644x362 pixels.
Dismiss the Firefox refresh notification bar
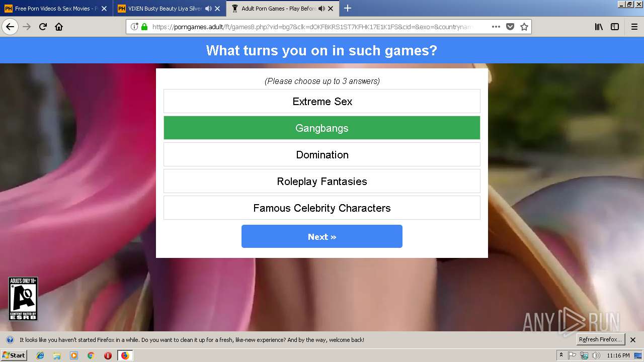tap(633, 340)
